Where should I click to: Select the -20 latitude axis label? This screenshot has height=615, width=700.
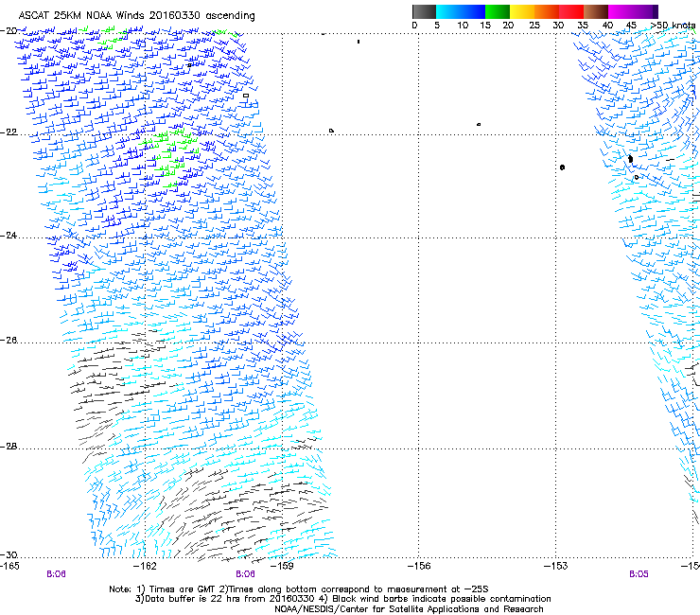tap(9, 30)
